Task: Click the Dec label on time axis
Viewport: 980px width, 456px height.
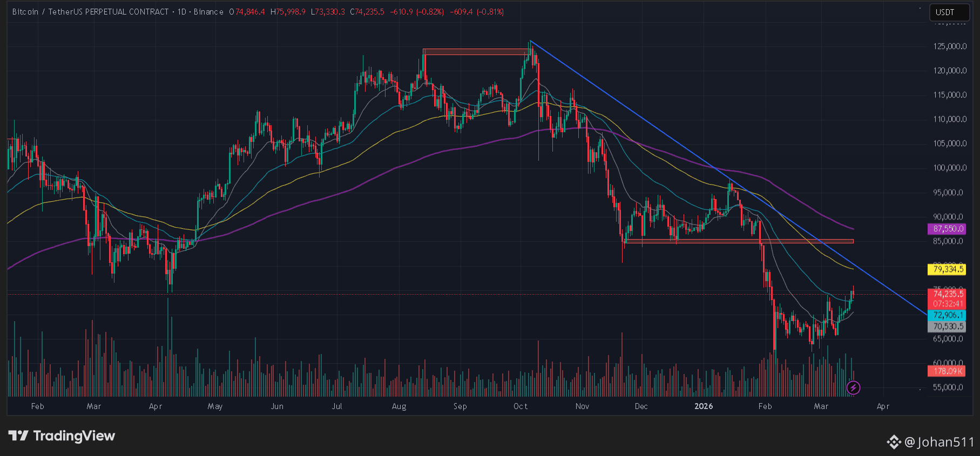Action: [641, 406]
